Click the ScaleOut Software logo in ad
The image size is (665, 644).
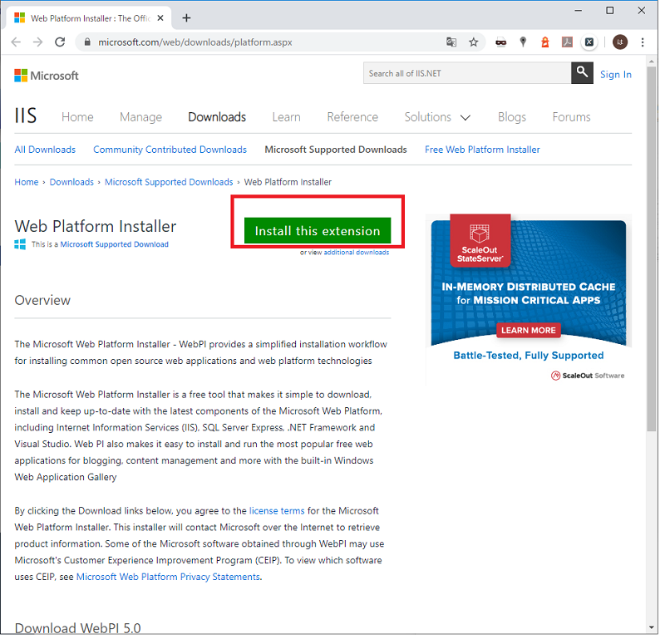588,376
